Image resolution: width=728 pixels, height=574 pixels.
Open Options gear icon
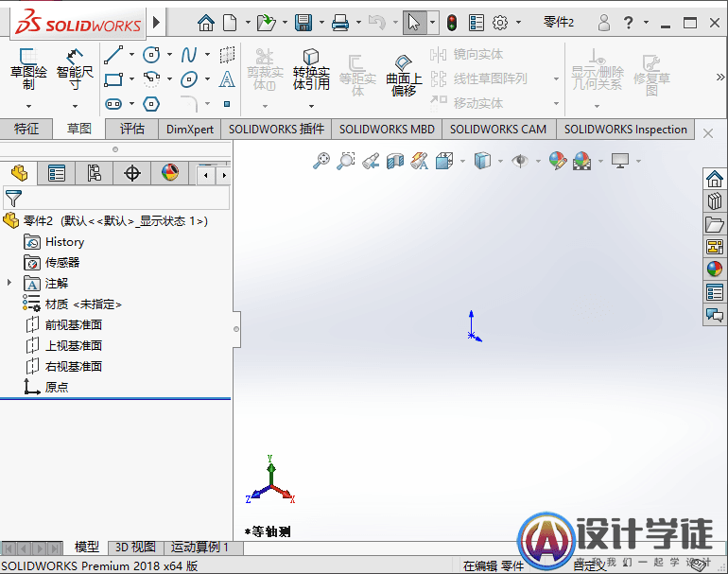coord(500,23)
